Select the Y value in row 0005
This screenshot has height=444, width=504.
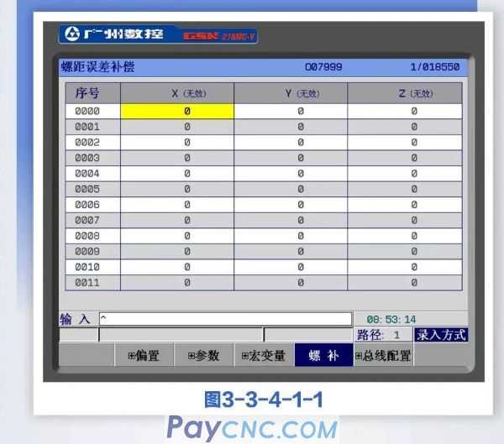pos(300,189)
